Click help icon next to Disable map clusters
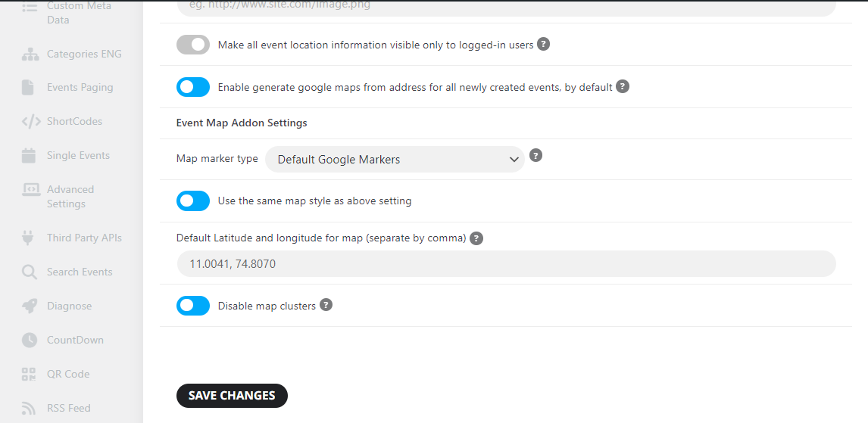This screenshot has height=423, width=868. coord(326,305)
